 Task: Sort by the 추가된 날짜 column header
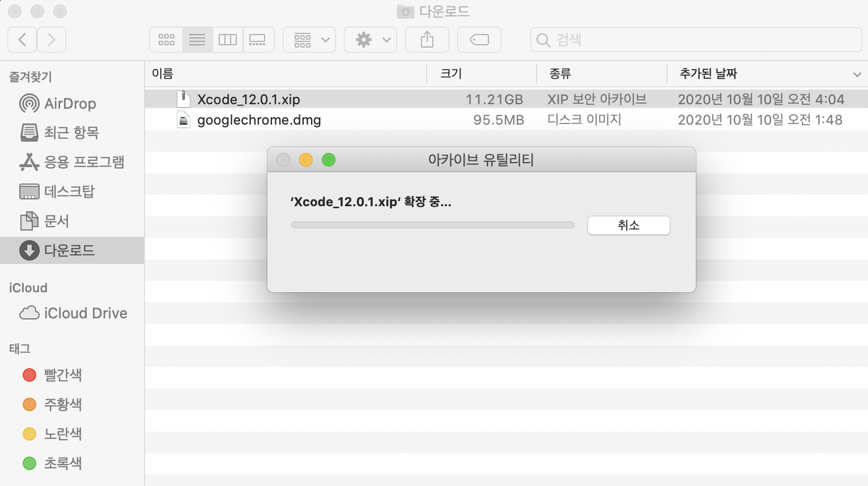(708, 74)
